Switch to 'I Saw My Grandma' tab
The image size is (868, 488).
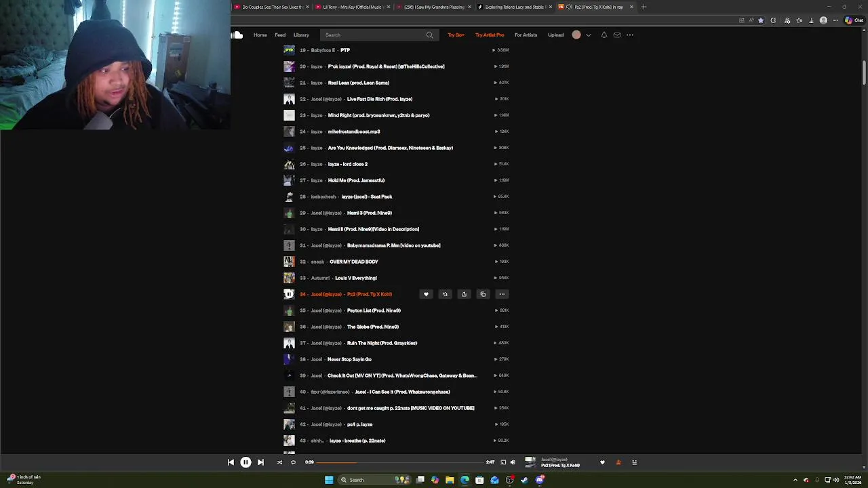click(x=433, y=7)
